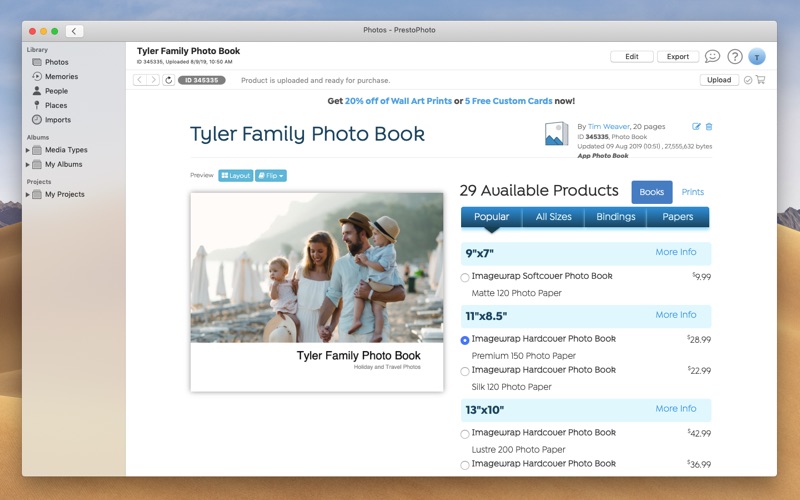Click the checkmark status icon next to Upload
Image resolution: width=800 pixels, height=500 pixels.
[748, 80]
